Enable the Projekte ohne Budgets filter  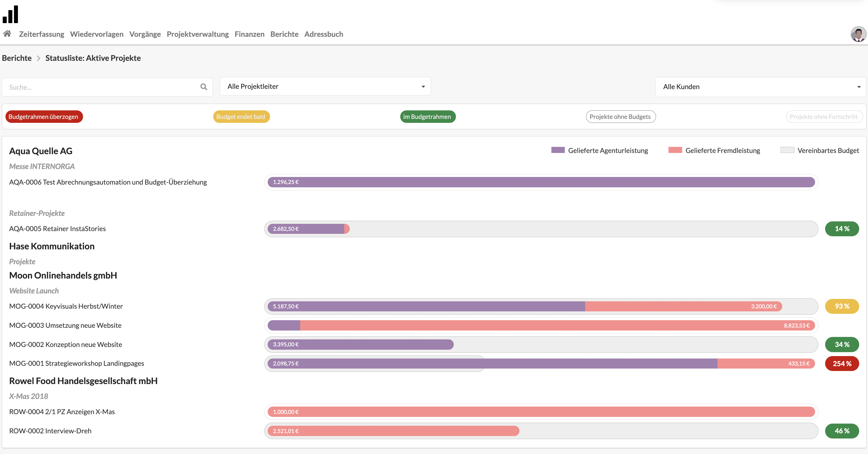point(620,116)
